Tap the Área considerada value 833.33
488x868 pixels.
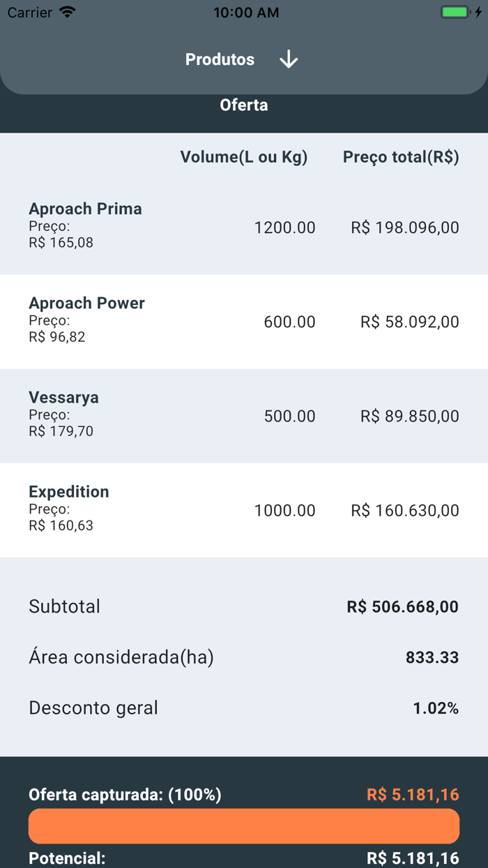[x=432, y=657]
